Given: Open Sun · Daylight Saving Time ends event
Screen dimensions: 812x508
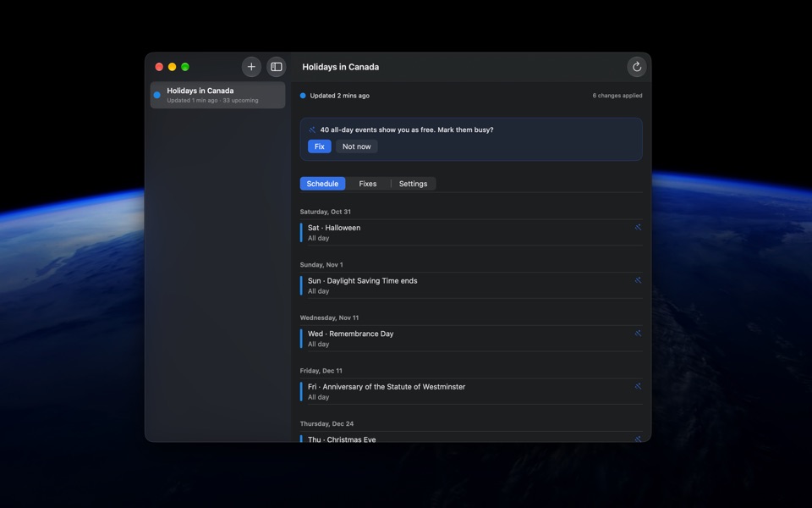Looking at the screenshot, I should [471, 285].
